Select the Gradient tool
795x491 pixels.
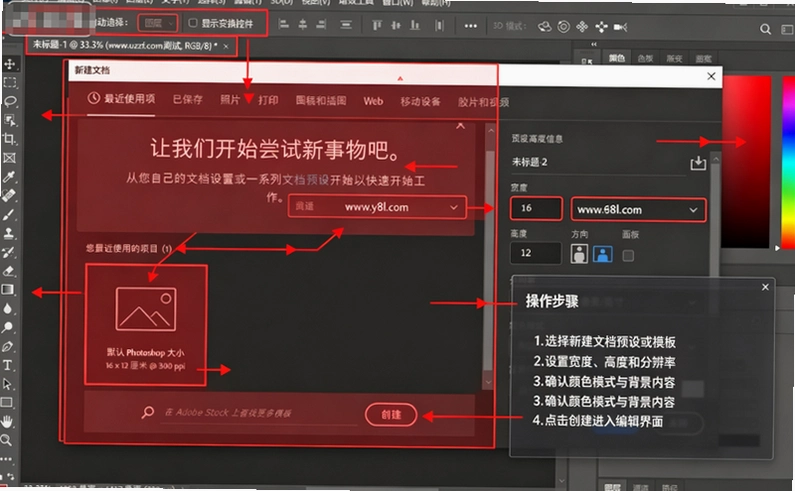click(8, 290)
